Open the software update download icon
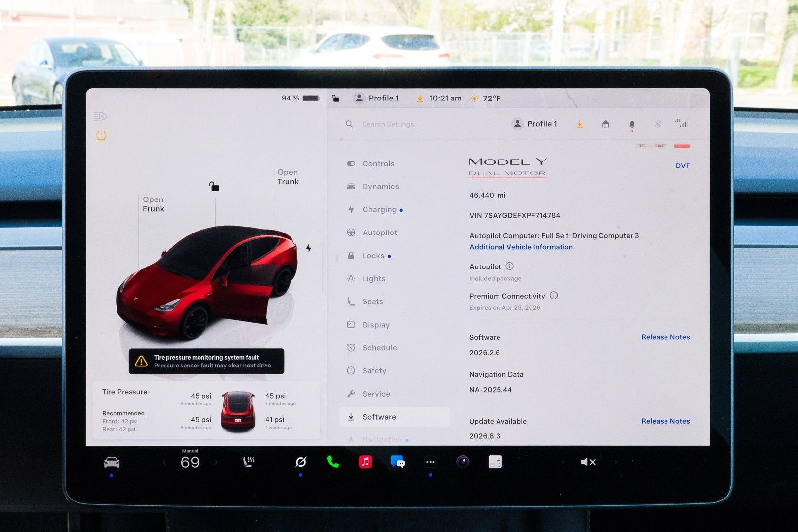798x532 pixels. 580,124
